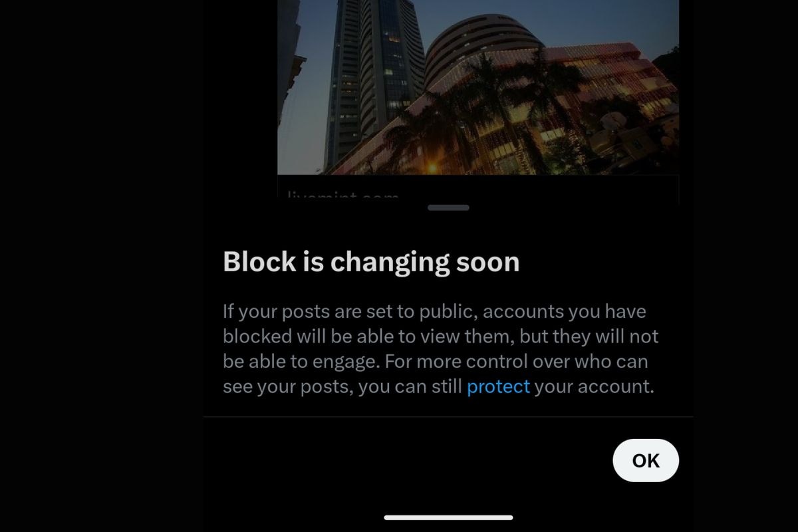Dismiss sheet via dimmed area left of image
Viewport: 798px width, 532px height.
pos(133,100)
